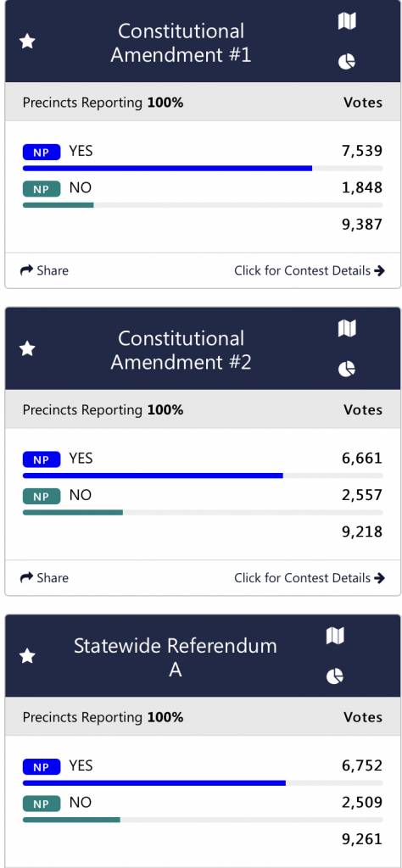402x868 pixels.
Task: Show pie chart for Constitutional Amendment #1
Action: click(x=347, y=61)
